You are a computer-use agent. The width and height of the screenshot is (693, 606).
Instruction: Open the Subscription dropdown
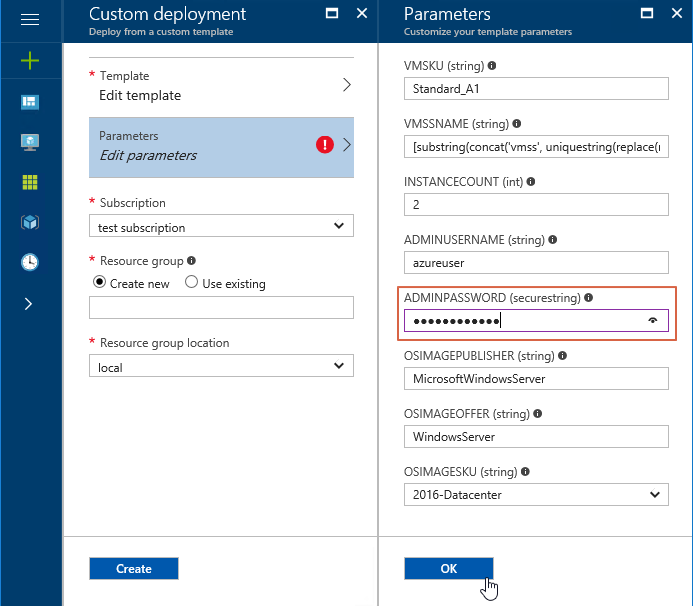pos(221,226)
